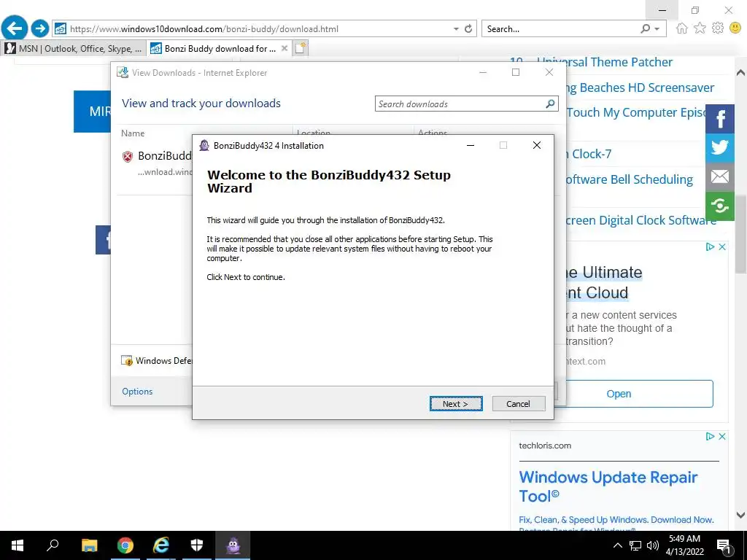Click the network tray icon
Viewport: 747px width, 560px height.
(635, 545)
